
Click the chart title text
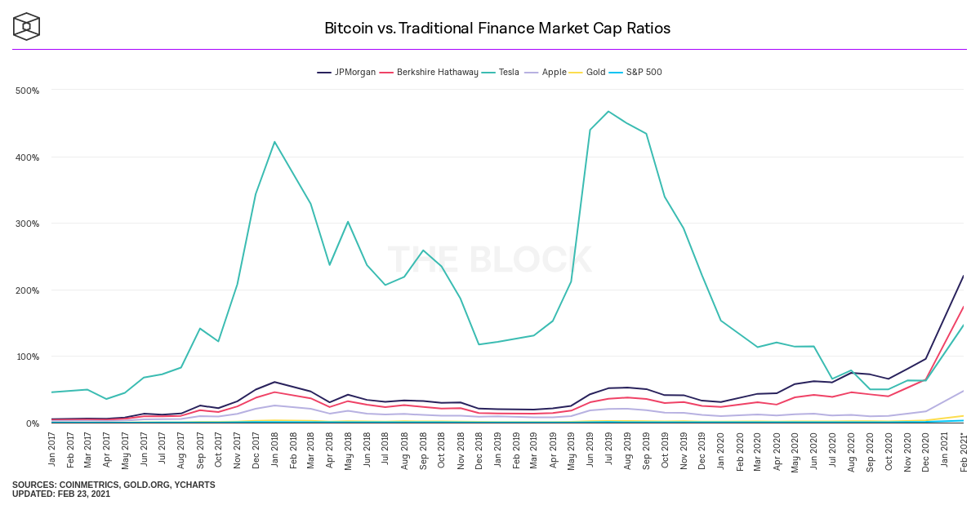(497, 28)
